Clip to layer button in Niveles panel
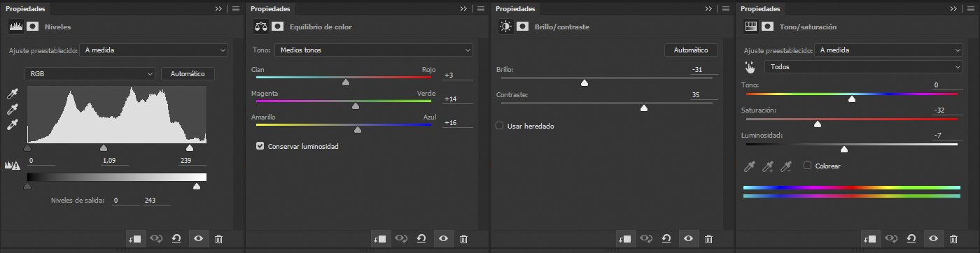Viewport: 980px width, 253px height. (135, 239)
